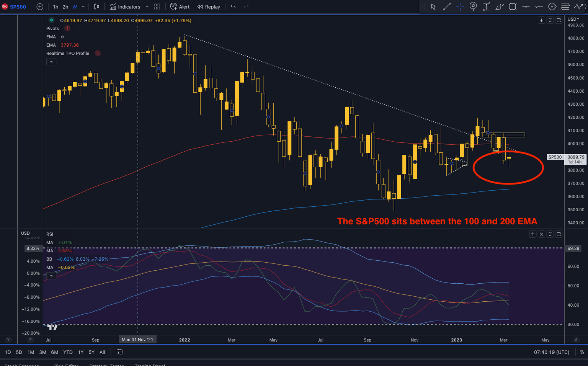Expand the indicator favorites dropdown arrow
The width and height of the screenshot is (588, 366).
click(x=147, y=7)
